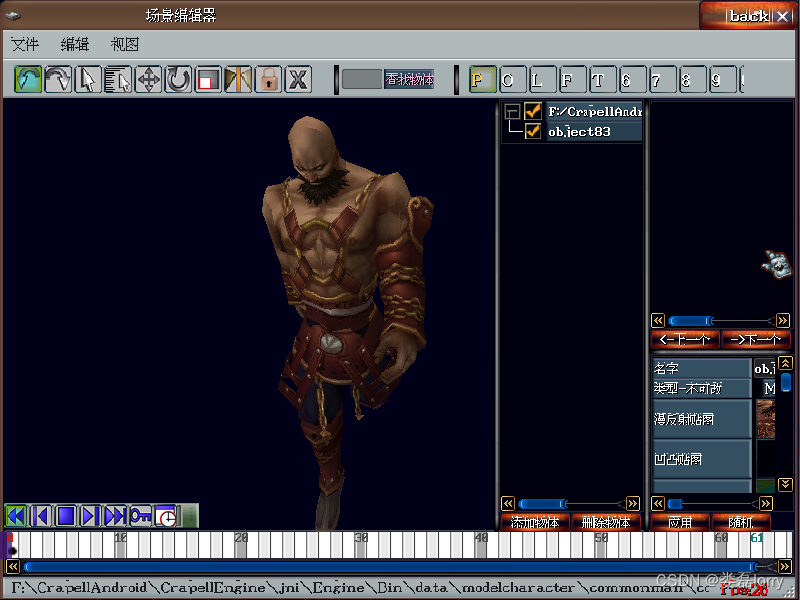Viewport: 800px width, 600px height.
Task: Click the 删除物体 delete object button
Action: [x=606, y=522]
